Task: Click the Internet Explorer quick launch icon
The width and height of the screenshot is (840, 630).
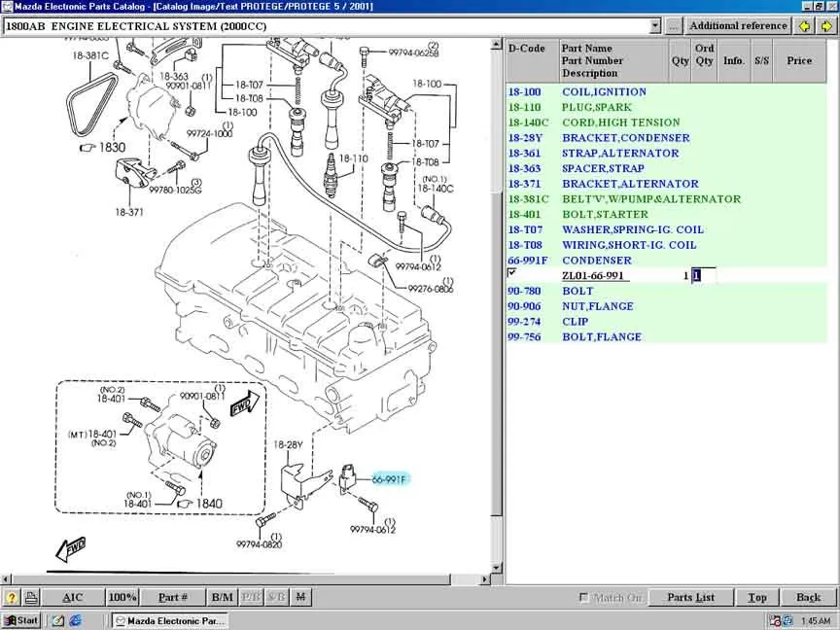Action: tap(75, 621)
